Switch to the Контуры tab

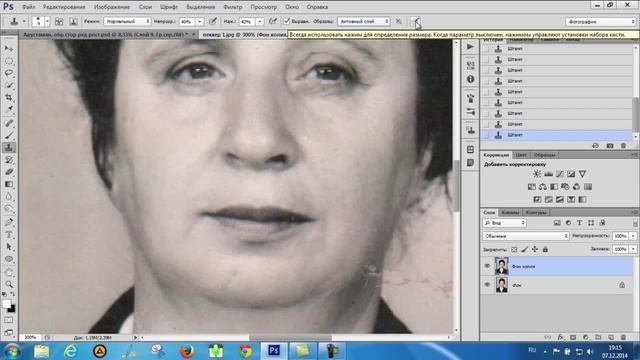tap(536, 212)
